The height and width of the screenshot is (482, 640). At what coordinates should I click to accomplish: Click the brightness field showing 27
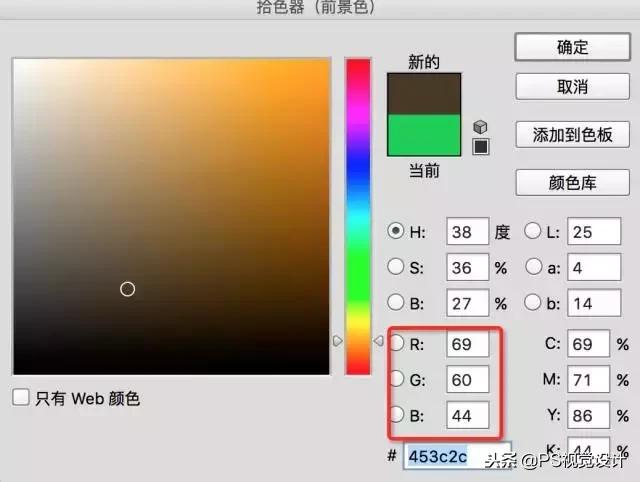pos(468,303)
